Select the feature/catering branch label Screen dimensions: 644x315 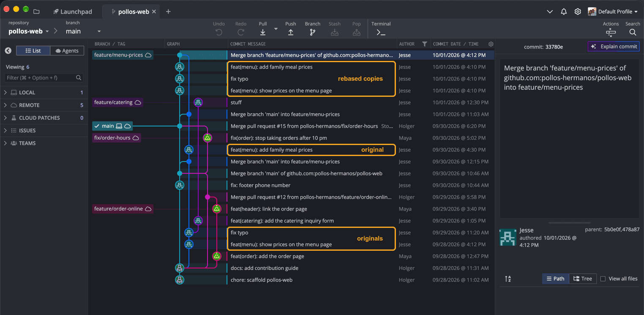pos(117,102)
